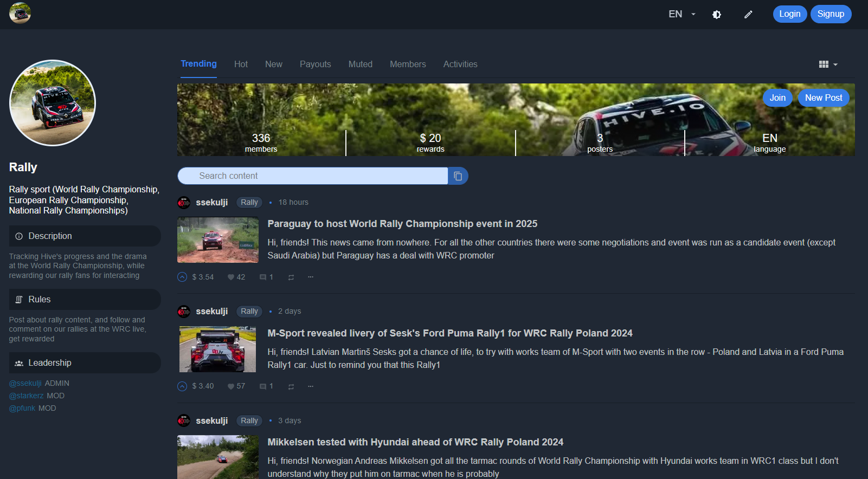Open the Payouts tab
This screenshot has height=479, width=868.
tap(316, 64)
